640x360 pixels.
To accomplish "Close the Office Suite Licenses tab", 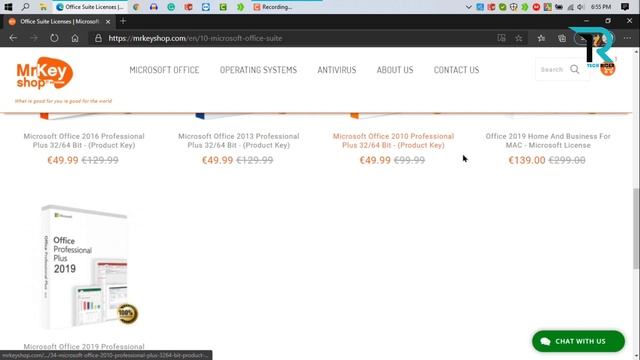I will (108, 22).
